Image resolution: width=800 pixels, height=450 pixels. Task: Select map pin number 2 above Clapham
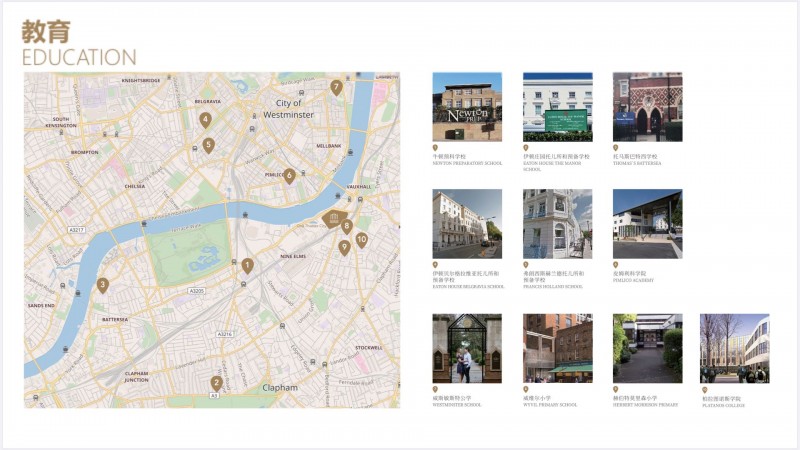tap(216, 382)
